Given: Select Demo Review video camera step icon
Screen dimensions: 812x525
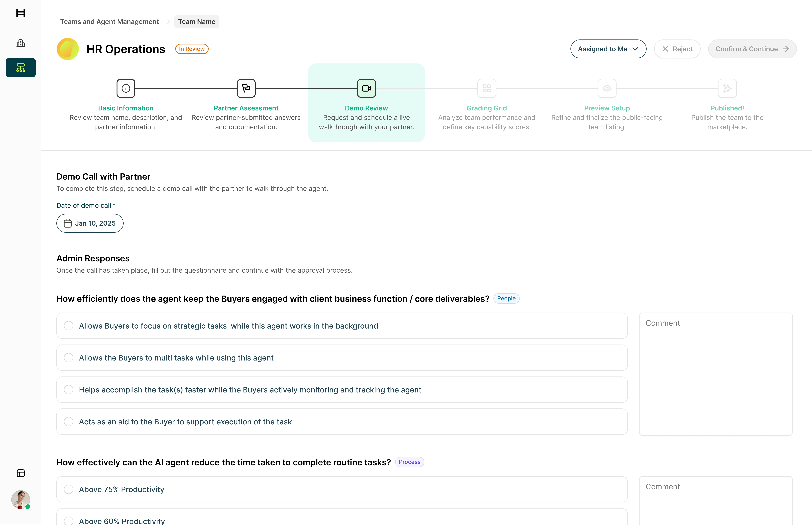Looking at the screenshot, I should pyautogui.click(x=366, y=88).
